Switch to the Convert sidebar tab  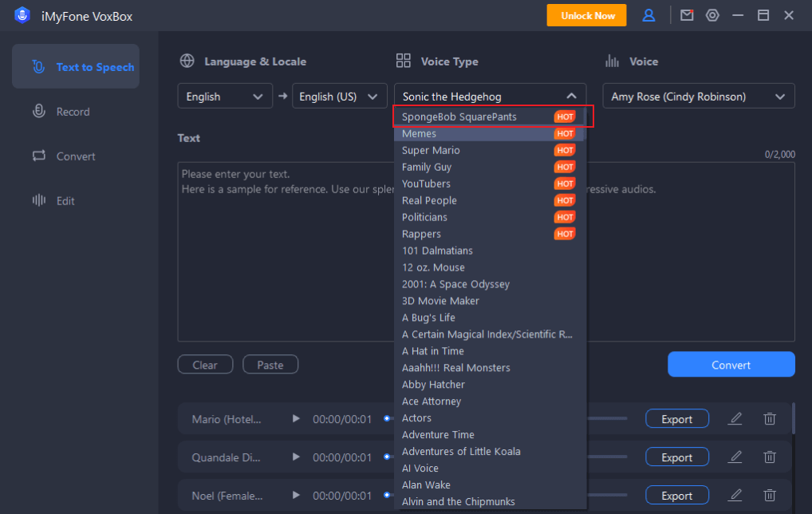[x=76, y=156]
